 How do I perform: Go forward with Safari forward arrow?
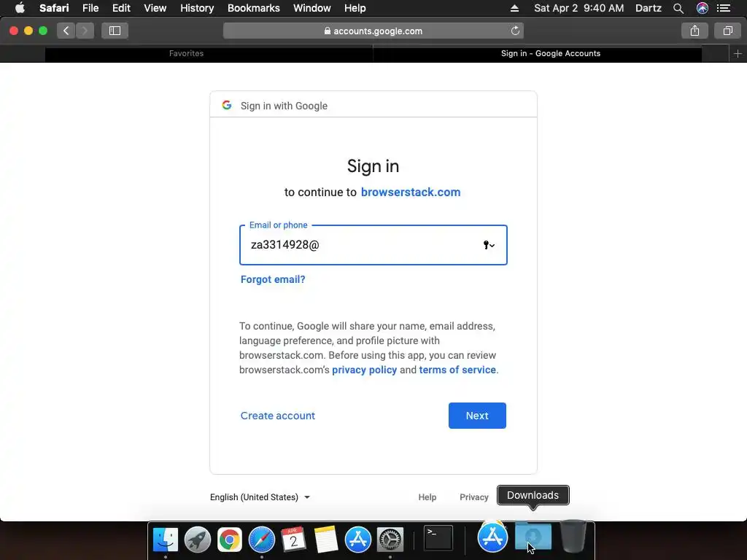(85, 31)
